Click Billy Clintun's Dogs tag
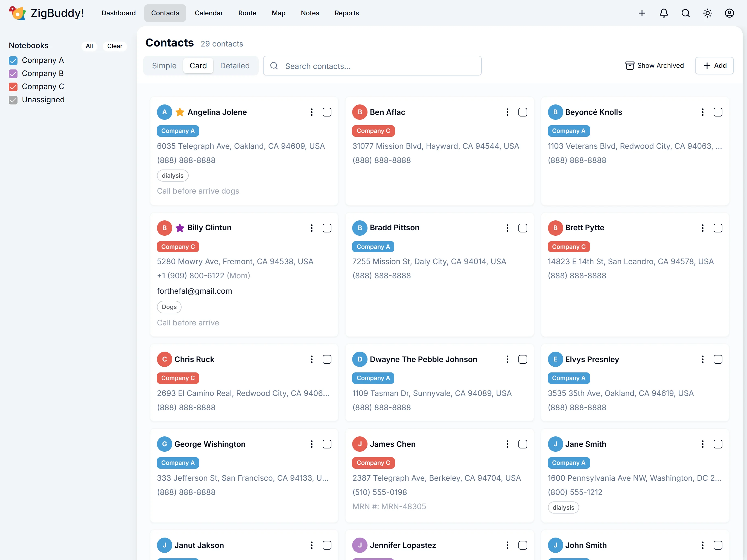This screenshot has height=560, width=747. 169,307
